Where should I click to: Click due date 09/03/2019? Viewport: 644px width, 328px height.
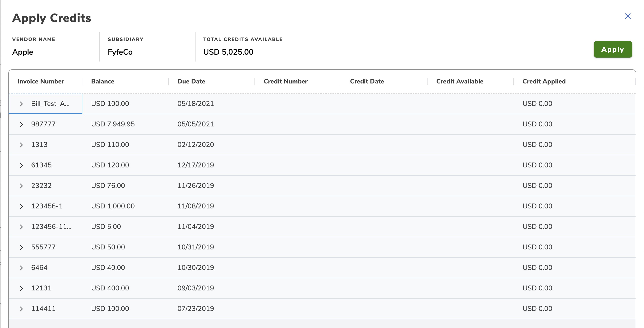tap(195, 288)
